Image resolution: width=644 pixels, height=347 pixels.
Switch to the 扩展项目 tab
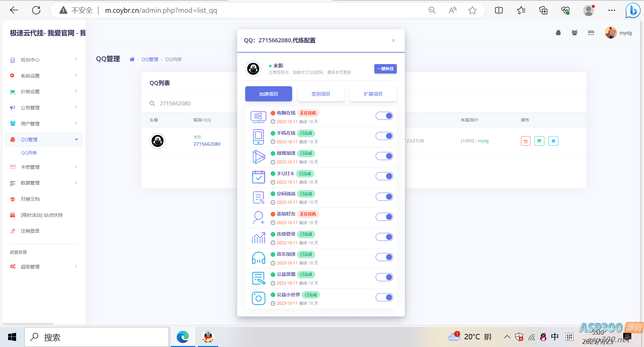click(x=373, y=94)
